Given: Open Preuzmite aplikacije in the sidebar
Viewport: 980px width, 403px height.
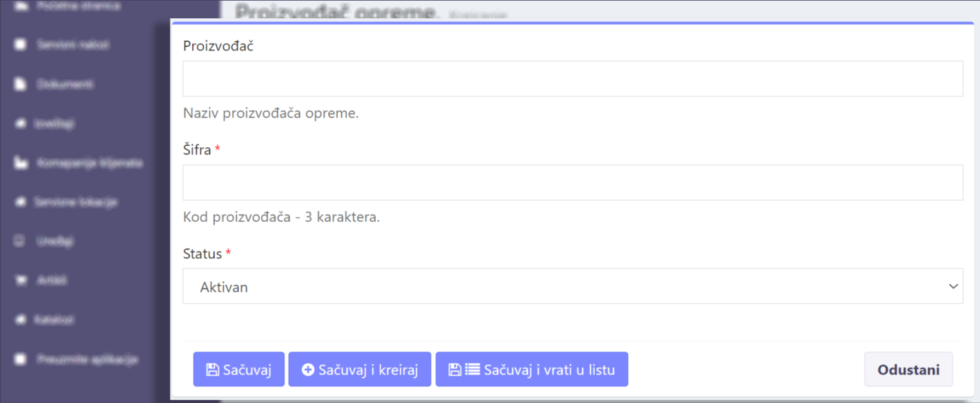Looking at the screenshot, I should pyautogui.click(x=87, y=359).
